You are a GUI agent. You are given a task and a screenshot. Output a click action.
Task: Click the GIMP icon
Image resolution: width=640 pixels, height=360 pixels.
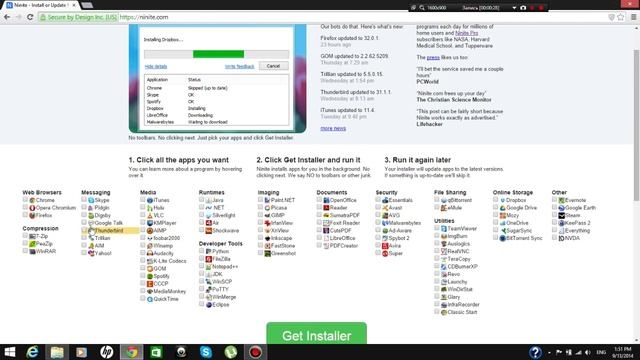tap(267, 216)
